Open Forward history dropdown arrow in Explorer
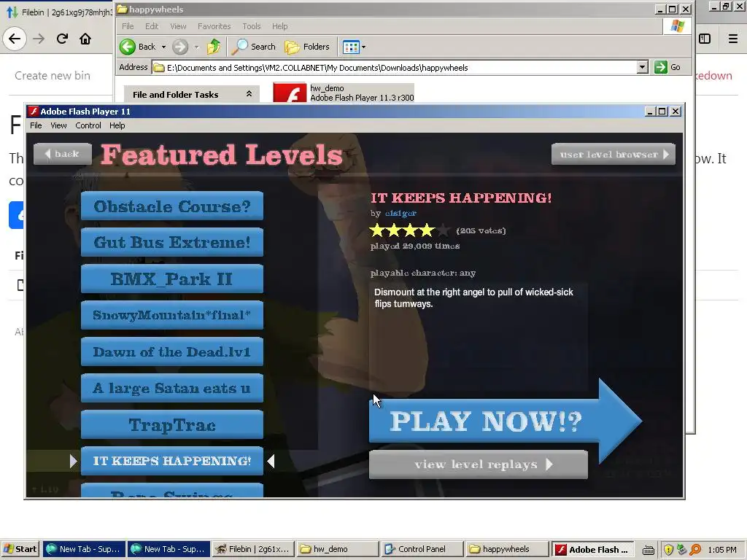The image size is (747, 560). [196, 47]
